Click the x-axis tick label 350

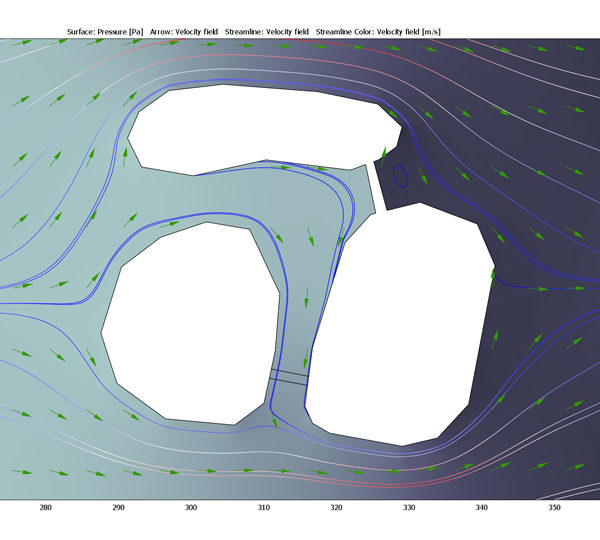click(x=554, y=507)
